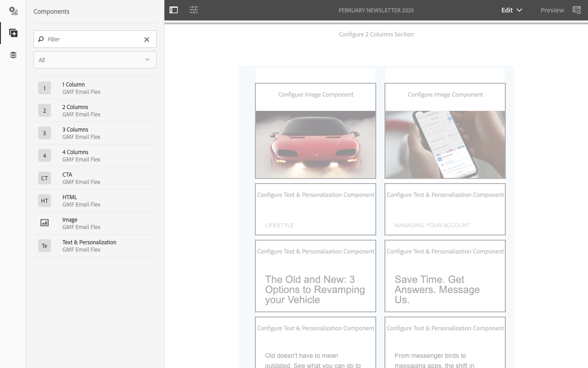This screenshot has width=588, height=368.
Task: Open page information settings icon
Action: click(194, 10)
